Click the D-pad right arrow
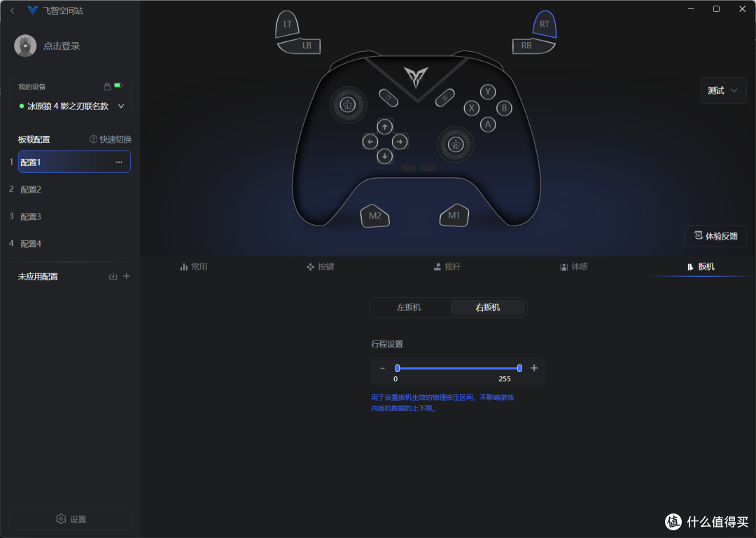 coord(400,142)
